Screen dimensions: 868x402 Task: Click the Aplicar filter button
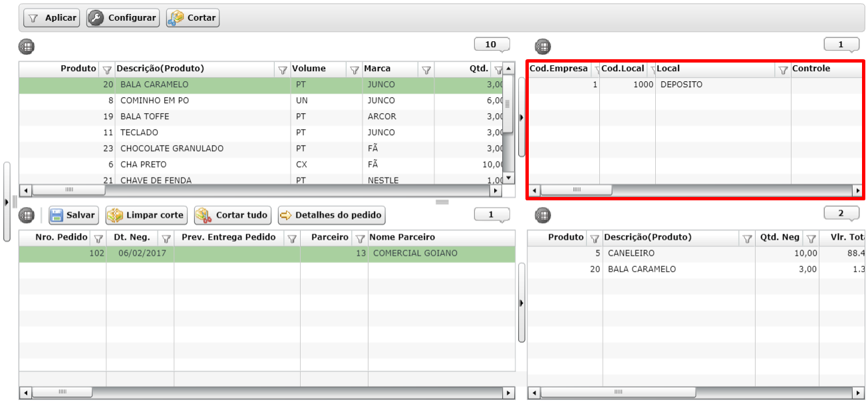point(52,18)
